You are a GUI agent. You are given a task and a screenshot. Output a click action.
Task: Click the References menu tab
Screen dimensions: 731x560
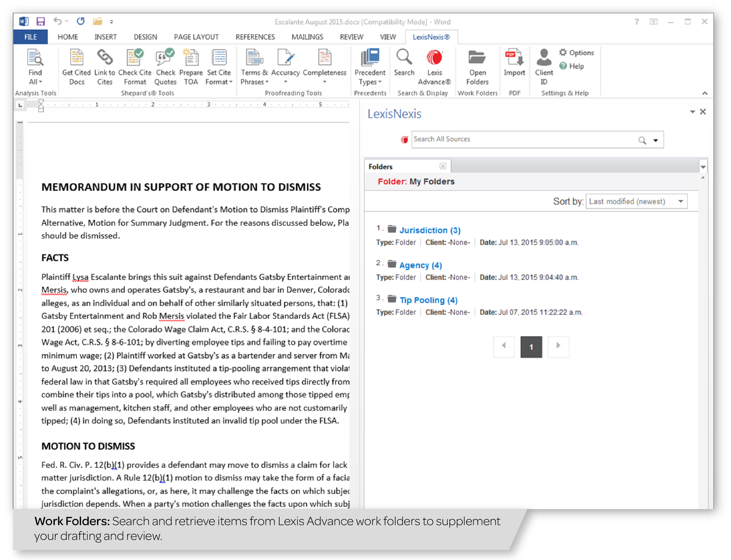[254, 37]
